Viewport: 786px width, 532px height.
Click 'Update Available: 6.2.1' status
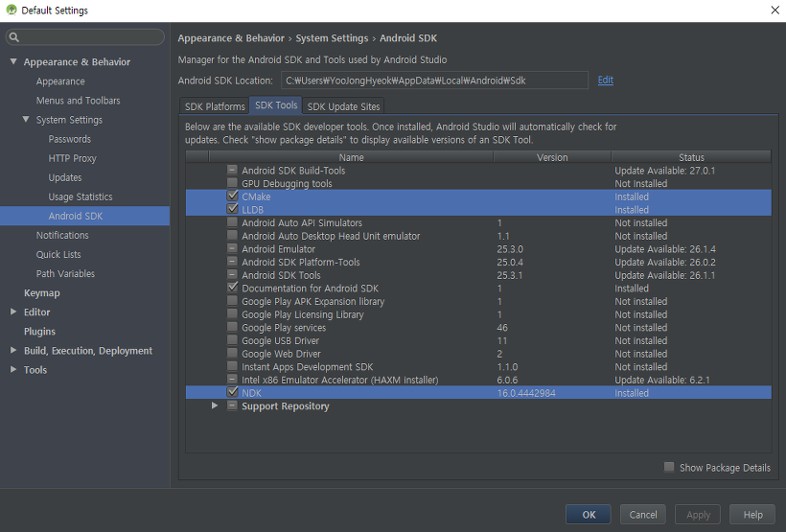662,381
